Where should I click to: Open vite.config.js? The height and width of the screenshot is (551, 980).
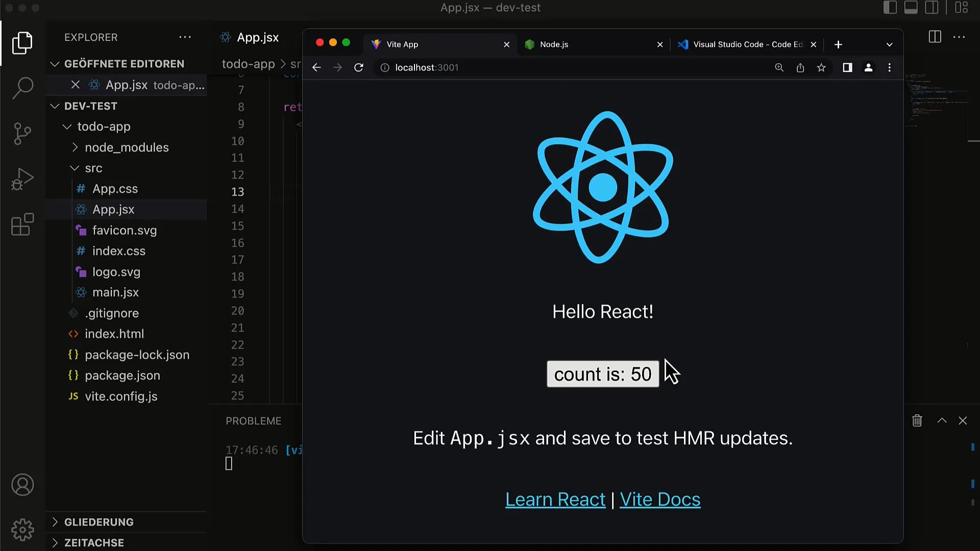point(126,396)
